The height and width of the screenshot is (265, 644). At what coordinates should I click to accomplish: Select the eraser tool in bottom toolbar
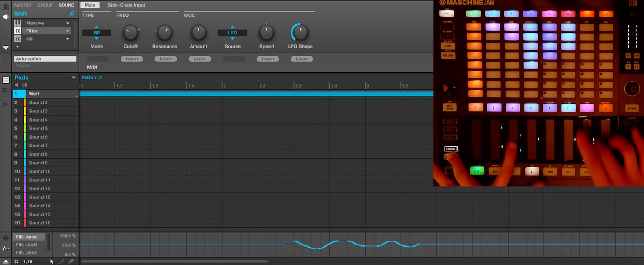point(70,262)
